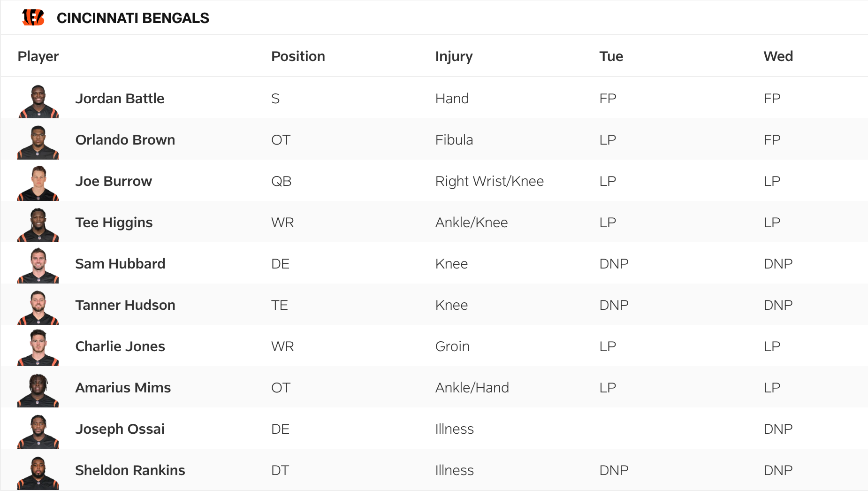This screenshot has width=868, height=491.
Task: Click the Wed column header
Action: click(778, 56)
